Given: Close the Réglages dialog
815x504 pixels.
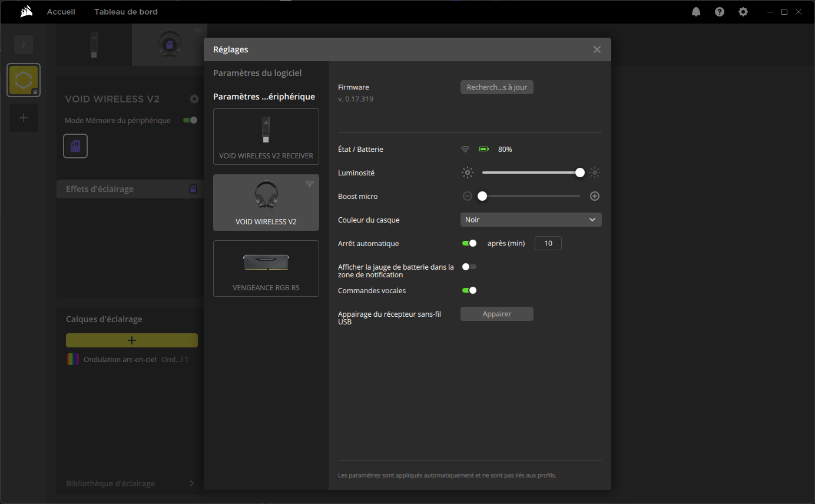Looking at the screenshot, I should click(x=597, y=49).
